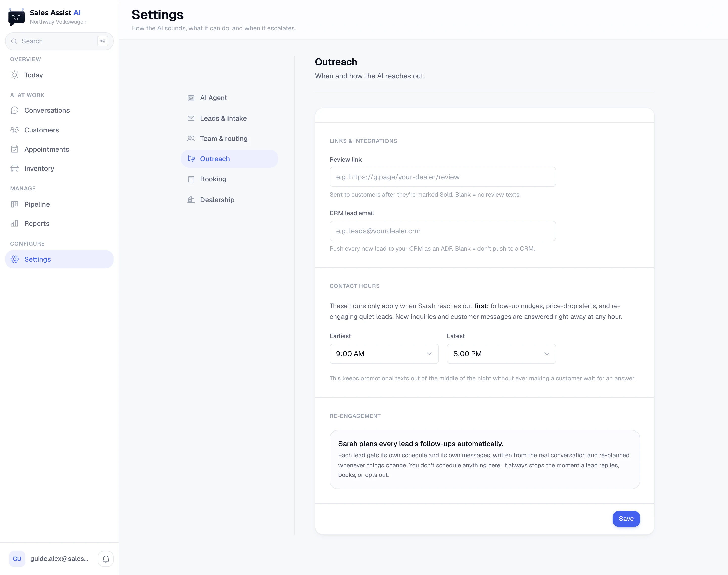Click the notification bell icon
This screenshot has width=728, height=575.
[x=106, y=559]
